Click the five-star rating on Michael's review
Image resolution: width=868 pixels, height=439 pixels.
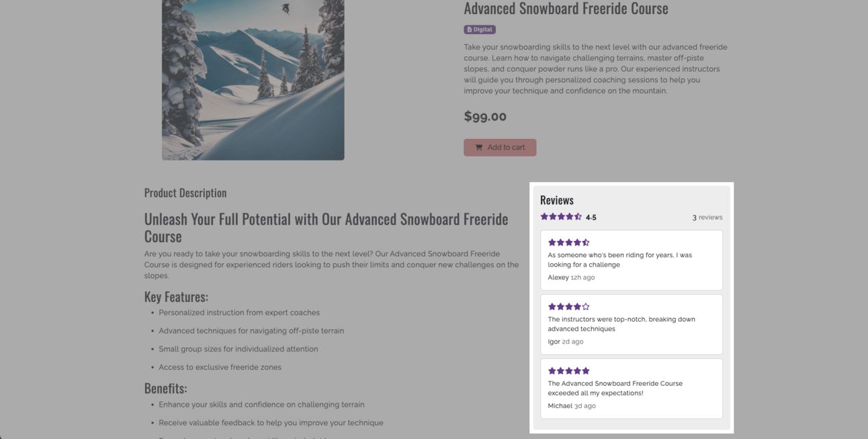(x=569, y=371)
